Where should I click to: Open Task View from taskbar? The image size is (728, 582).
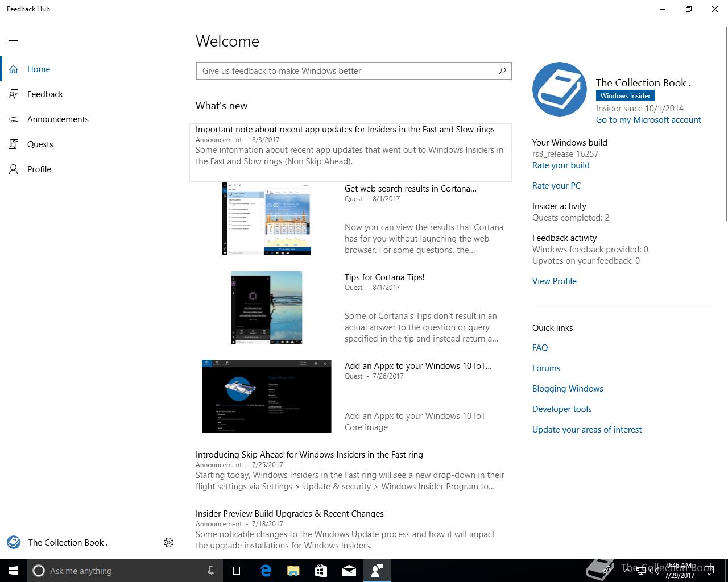tap(237, 571)
